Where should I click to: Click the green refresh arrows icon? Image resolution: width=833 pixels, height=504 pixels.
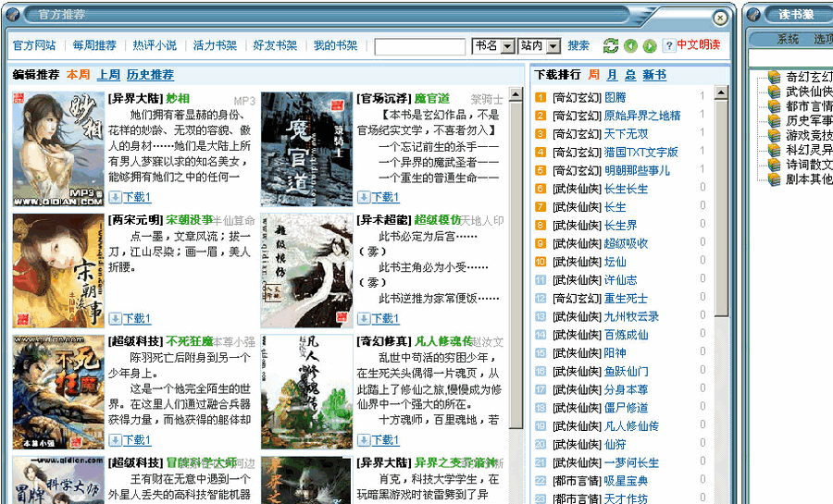[611, 46]
